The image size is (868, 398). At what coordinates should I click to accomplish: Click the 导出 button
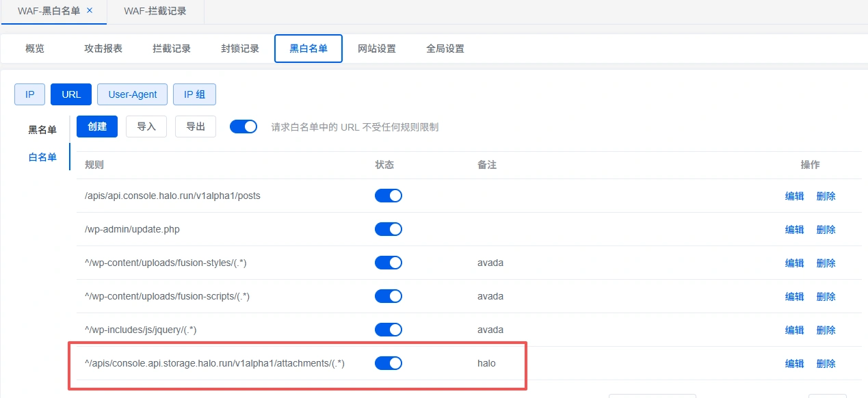point(196,127)
